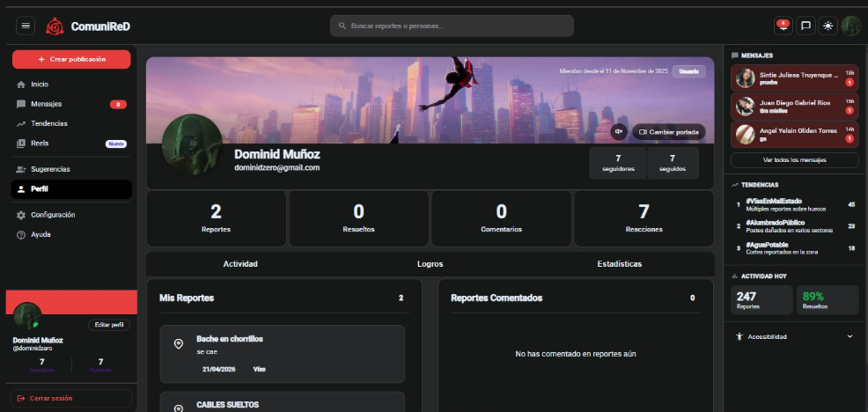Open message from Angel Yelsin Oliden Torres
Viewport: 868px width, 412px height.
[x=795, y=135]
